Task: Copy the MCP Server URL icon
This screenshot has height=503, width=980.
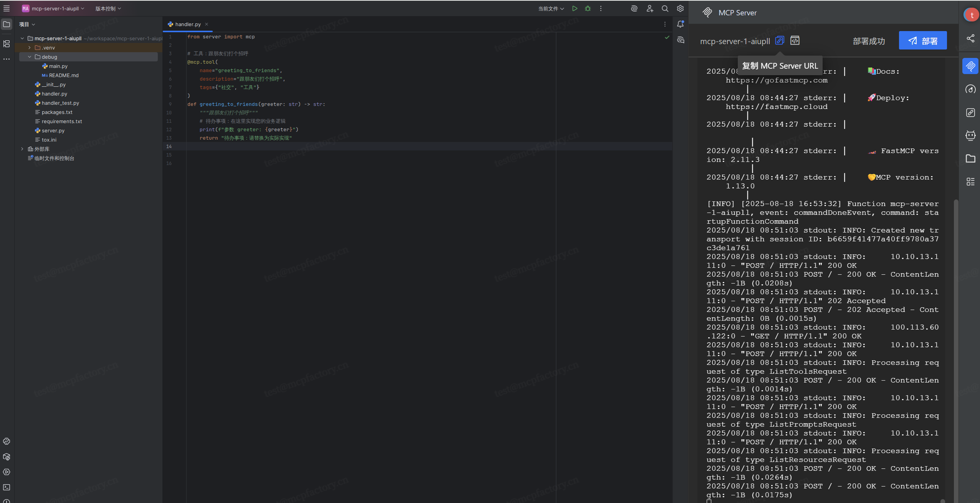Action: coord(779,41)
